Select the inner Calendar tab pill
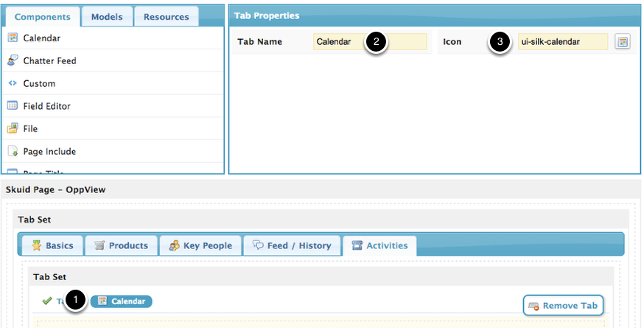 tap(121, 301)
